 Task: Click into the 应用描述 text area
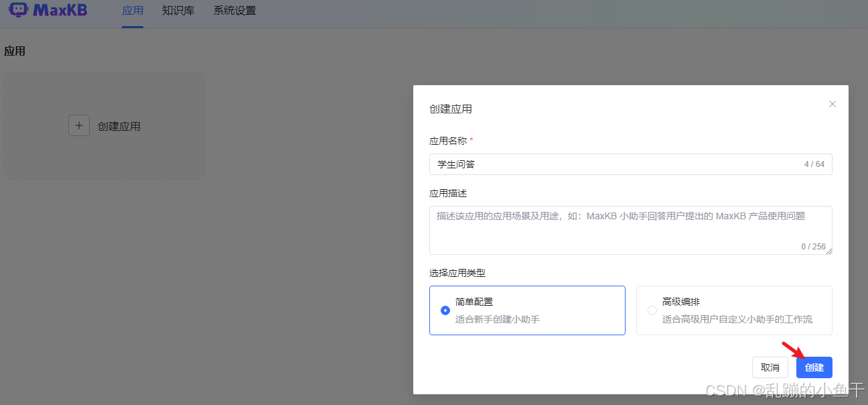pos(631,230)
